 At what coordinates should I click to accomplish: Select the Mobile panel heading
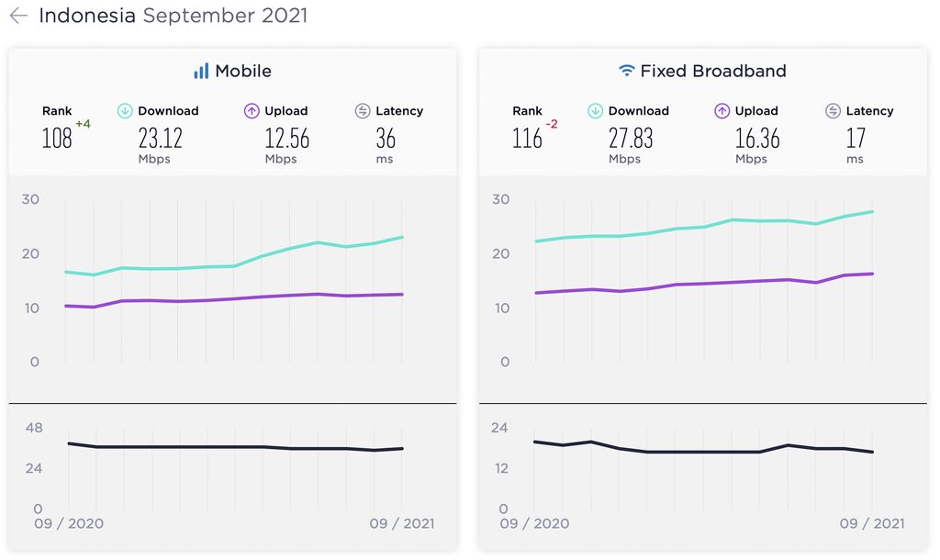[242, 71]
